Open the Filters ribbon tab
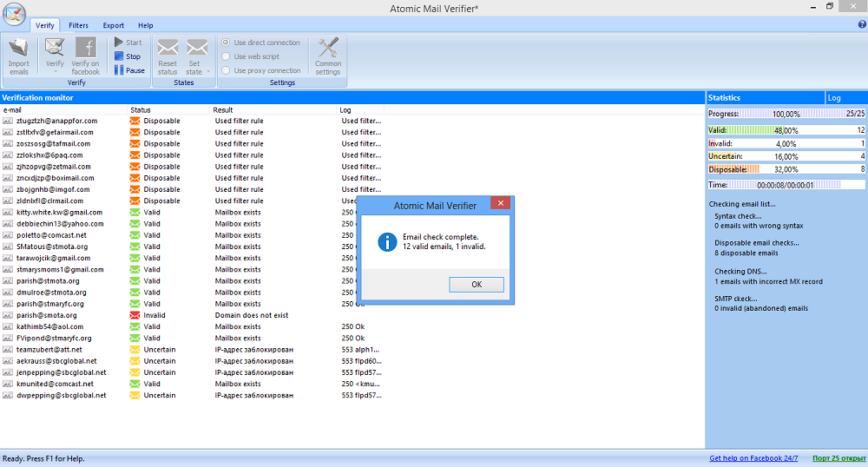 pos(79,25)
